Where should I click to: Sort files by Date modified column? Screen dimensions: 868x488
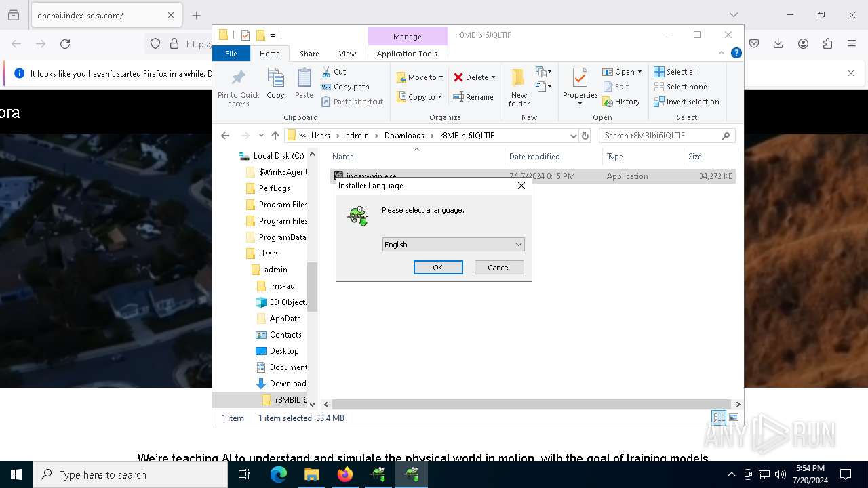tap(553, 157)
